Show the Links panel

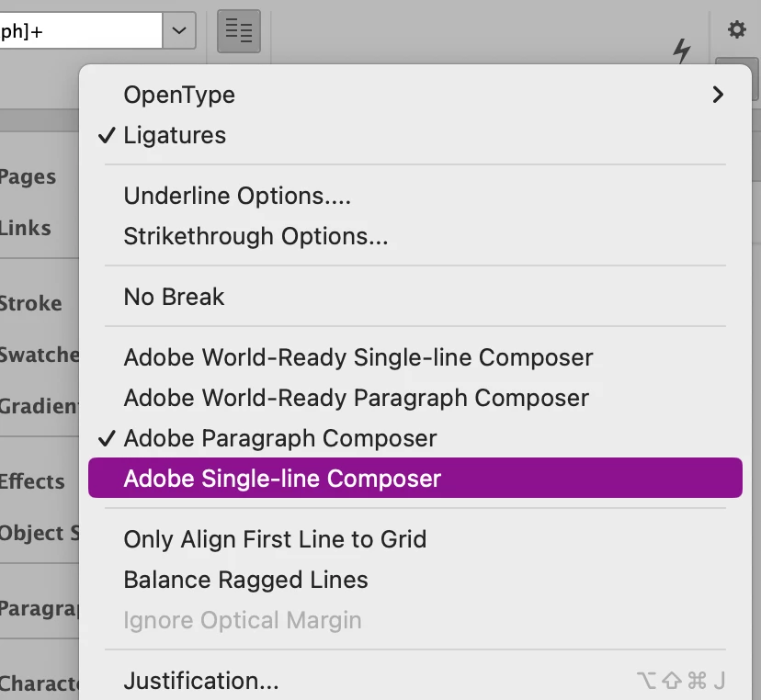[25, 228]
